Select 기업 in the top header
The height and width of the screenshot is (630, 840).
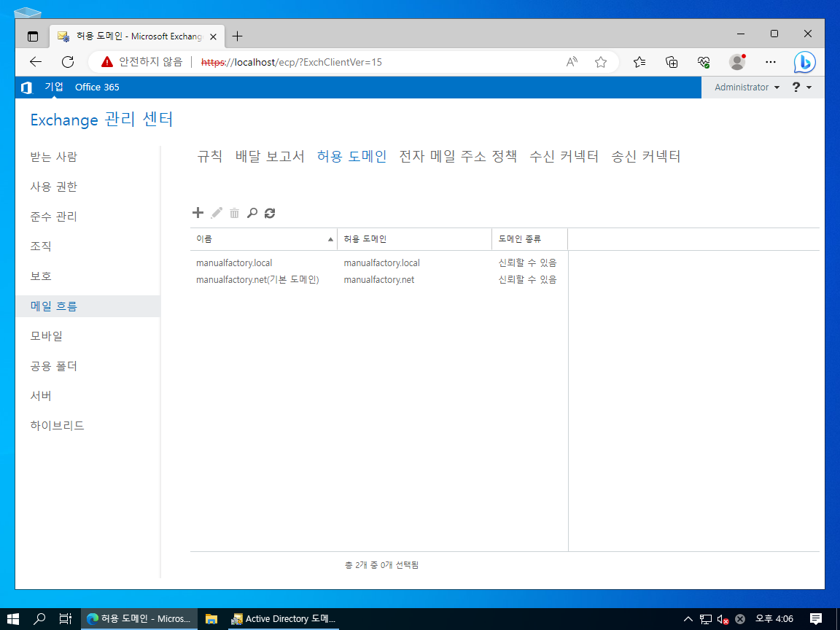click(53, 87)
